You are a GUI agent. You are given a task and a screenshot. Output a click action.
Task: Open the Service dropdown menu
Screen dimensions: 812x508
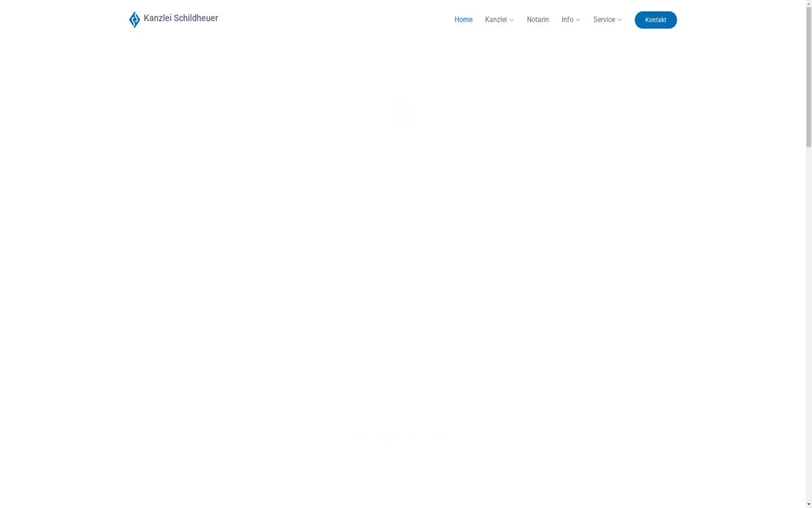[606, 20]
